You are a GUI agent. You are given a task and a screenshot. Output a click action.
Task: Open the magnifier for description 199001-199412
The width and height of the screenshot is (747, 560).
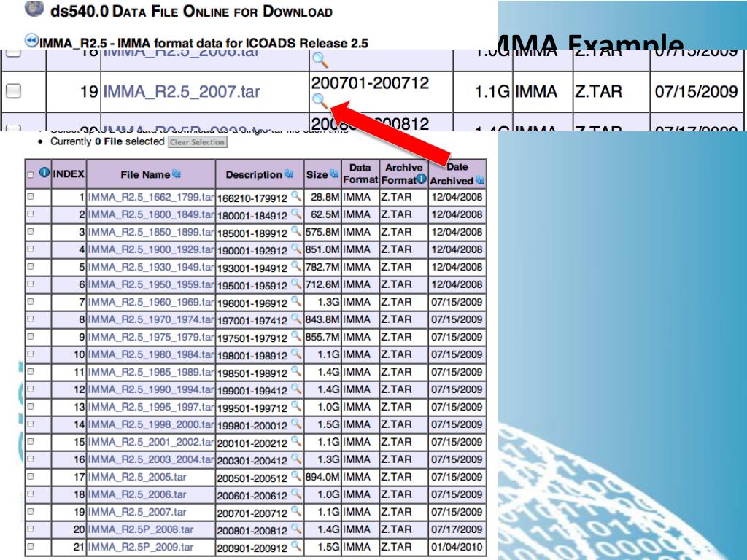pyautogui.click(x=296, y=388)
